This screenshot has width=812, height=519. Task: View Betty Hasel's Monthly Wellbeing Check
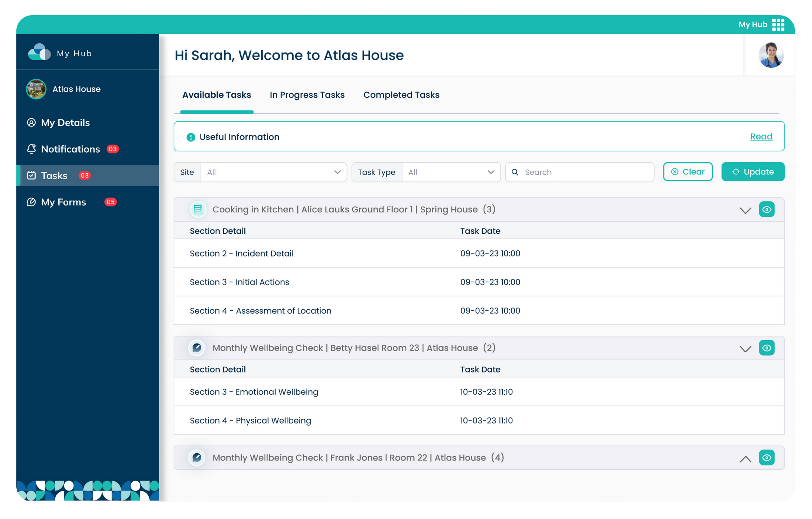click(767, 348)
